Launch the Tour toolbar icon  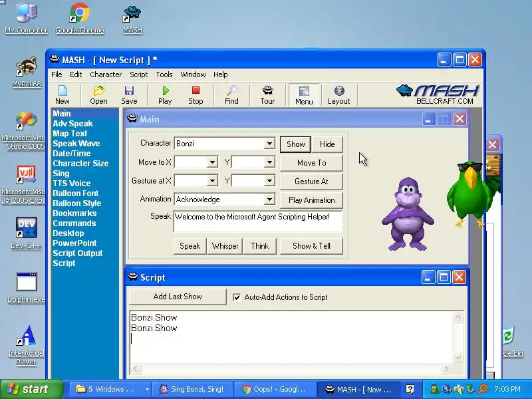point(268,95)
